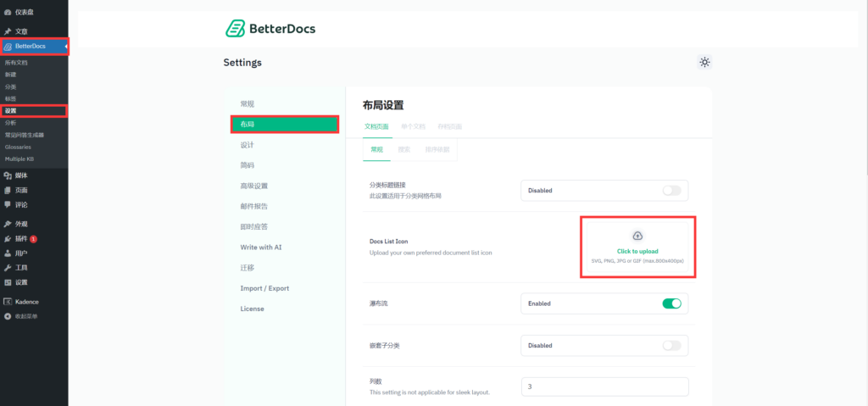The height and width of the screenshot is (406, 868).
Task: Click the 布局设置 heading
Action: pos(384,106)
